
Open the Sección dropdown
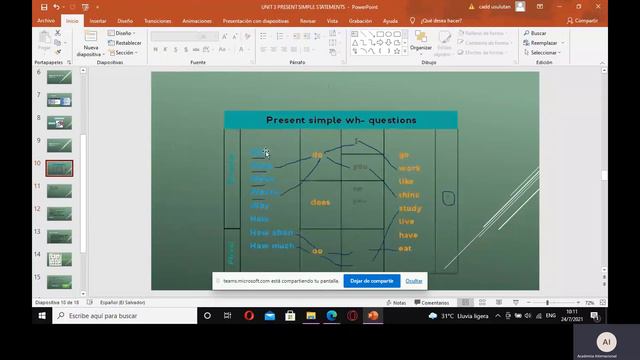[123, 53]
